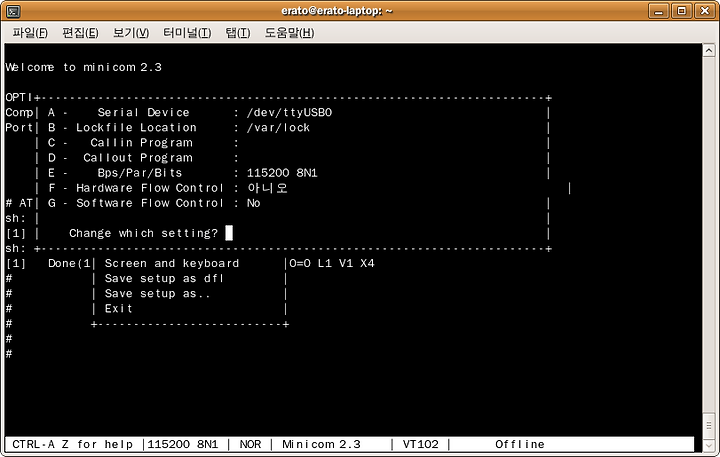Screen dimensions: 720x457
Task: Click Welcome to minicom 2.3 text
Action: 84,68
